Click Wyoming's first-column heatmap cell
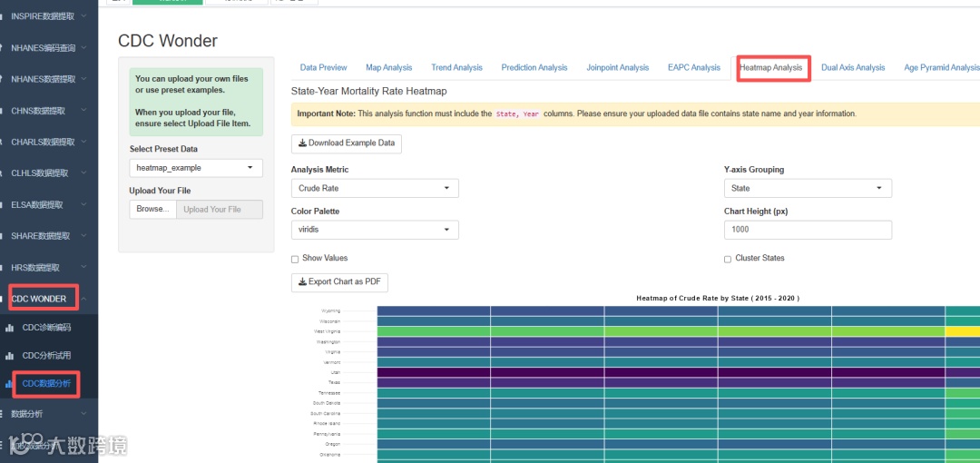The height and width of the screenshot is (463, 980). [x=434, y=311]
